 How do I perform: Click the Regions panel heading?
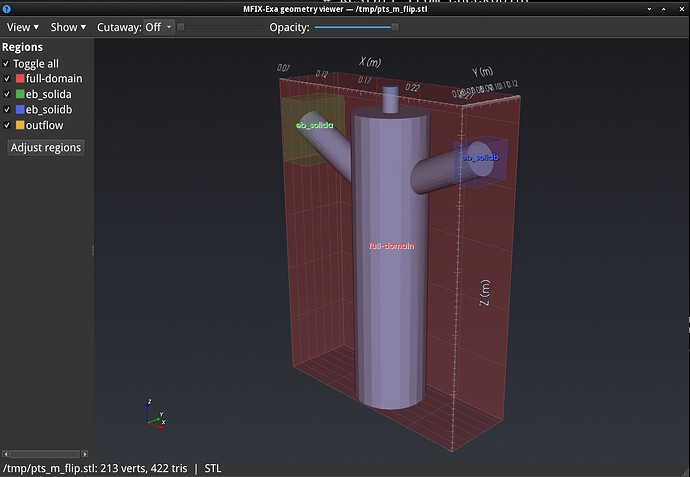point(22,47)
